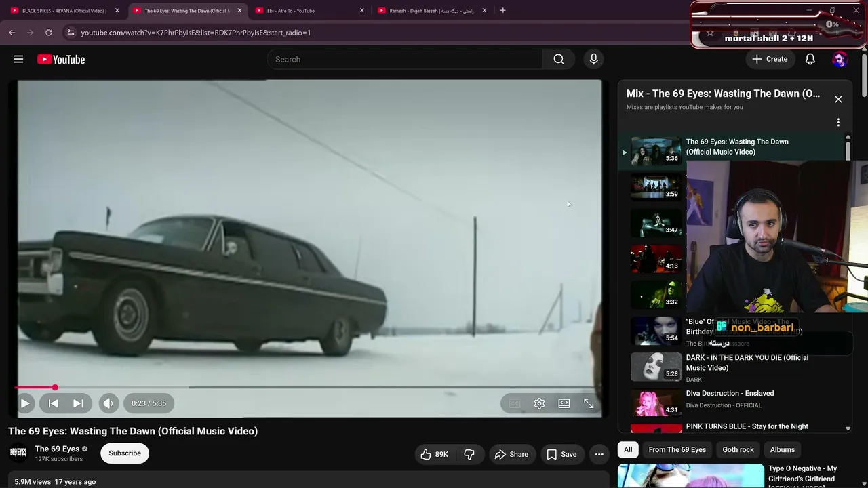Open player settings gear
Image resolution: width=868 pixels, height=488 pixels.
pyautogui.click(x=539, y=403)
